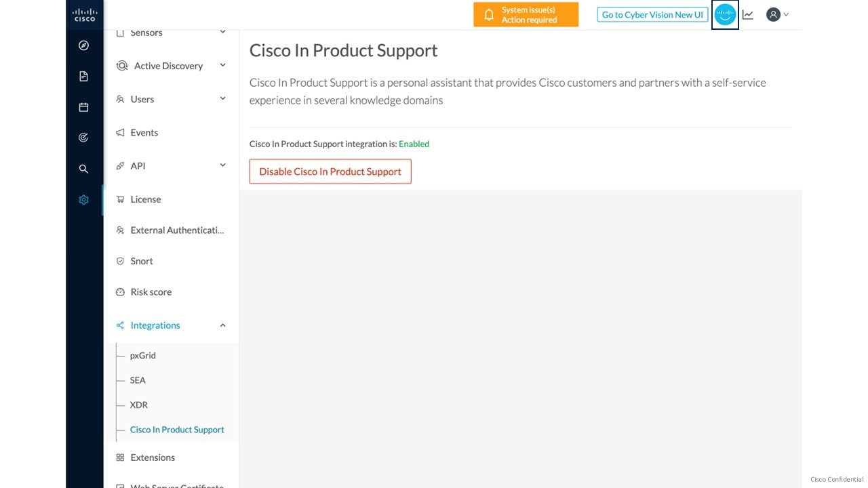Open the calendar Events icon in sidebar
Image resolution: width=868 pixels, height=488 pixels.
pyautogui.click(x=83, y=107)
